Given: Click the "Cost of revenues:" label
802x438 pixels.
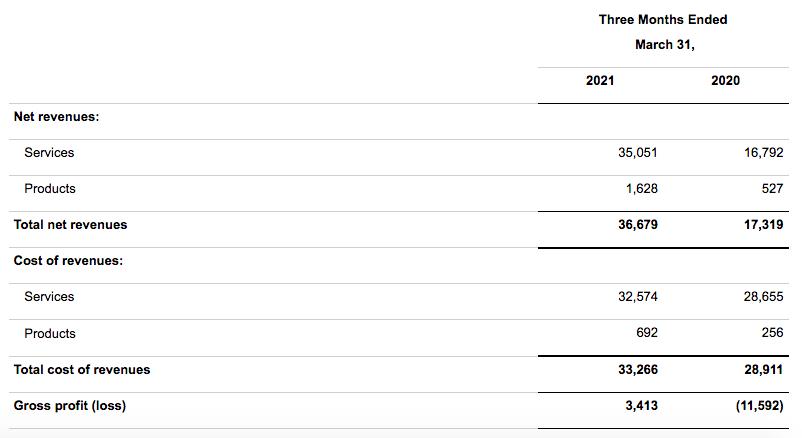Looking at the screenshot, I should [68, 261].
